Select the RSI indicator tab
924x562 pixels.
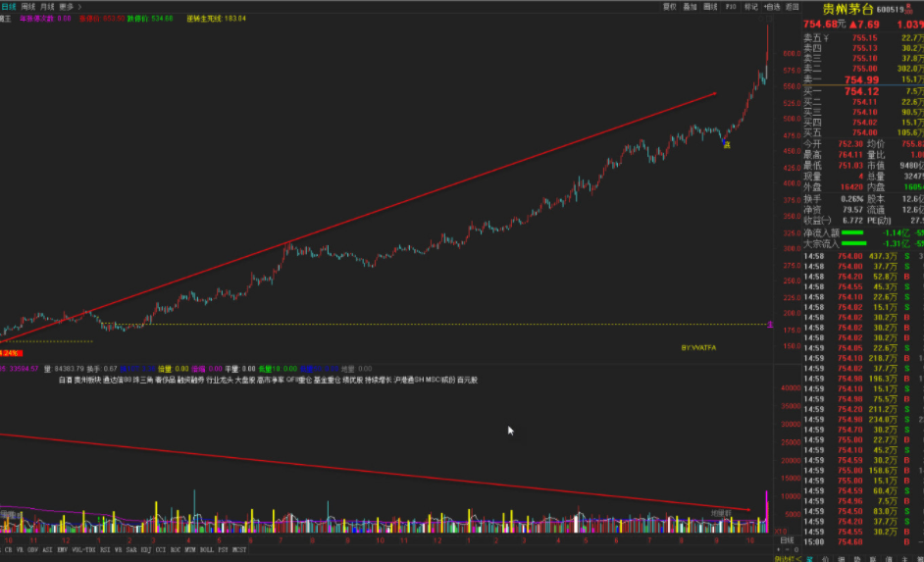[x=105, y=549]
